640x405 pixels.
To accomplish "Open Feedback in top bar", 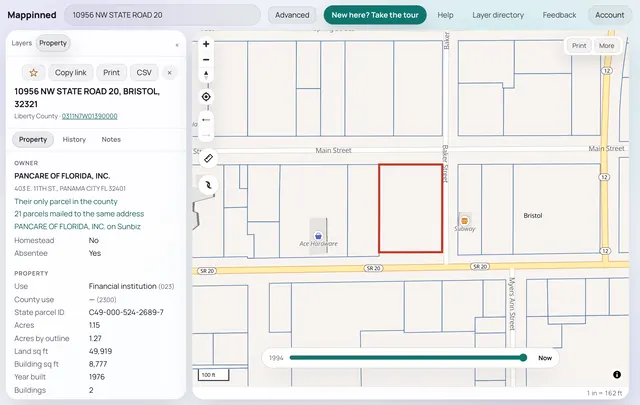I will click(559, 15).
